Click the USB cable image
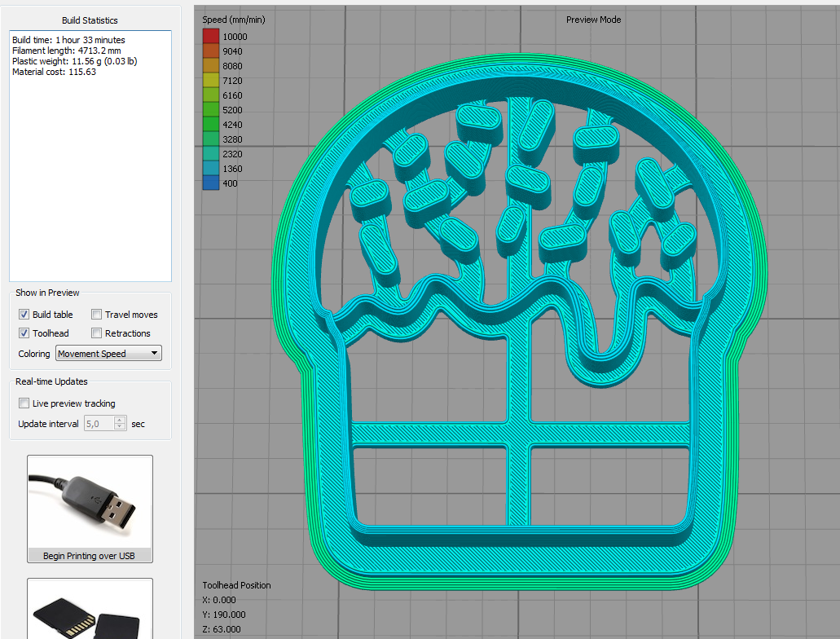 pyautogui.click(x=90, y=501)
